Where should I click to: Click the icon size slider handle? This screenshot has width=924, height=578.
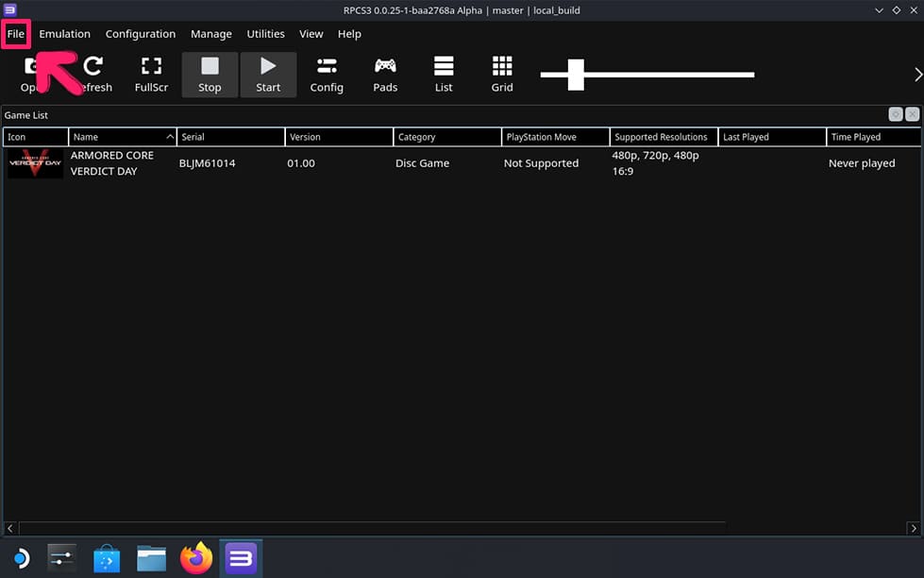pos(576,75)
